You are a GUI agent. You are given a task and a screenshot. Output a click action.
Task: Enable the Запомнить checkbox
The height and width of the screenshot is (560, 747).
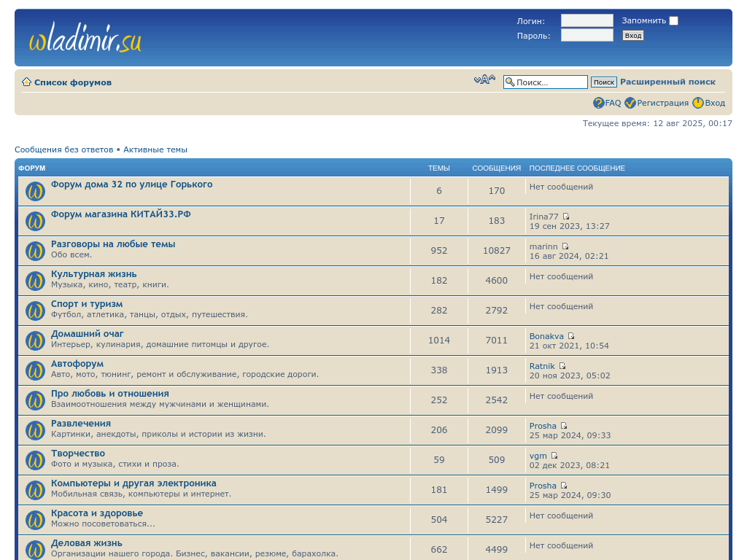pyautogui.click(x=673, y=21)
